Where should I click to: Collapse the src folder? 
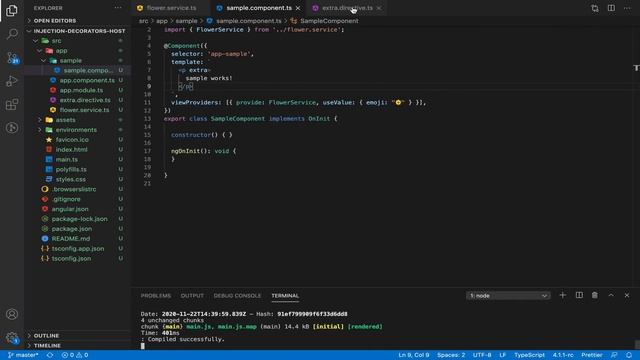click(56, 41)
